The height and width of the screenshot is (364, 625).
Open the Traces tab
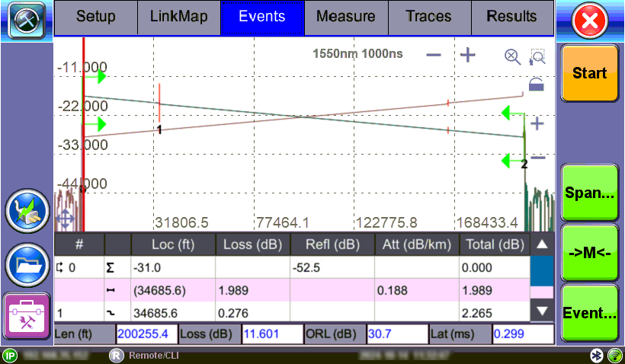click(430, 17)
